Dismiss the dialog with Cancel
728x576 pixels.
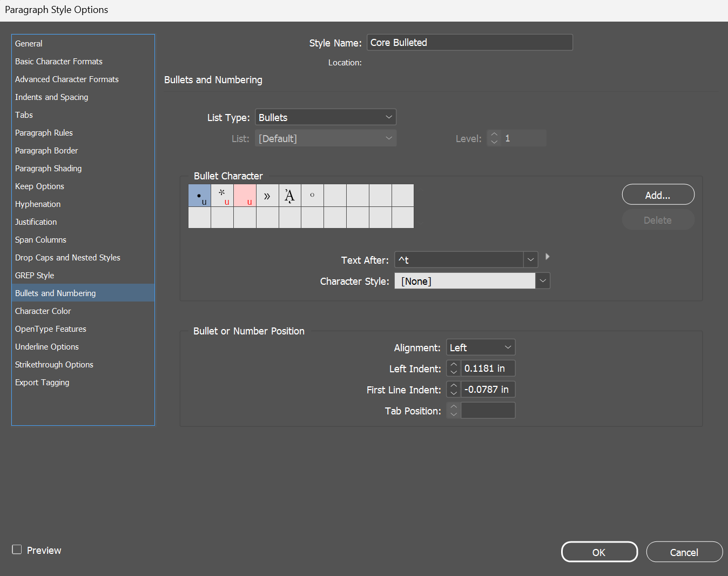[684, 552]
